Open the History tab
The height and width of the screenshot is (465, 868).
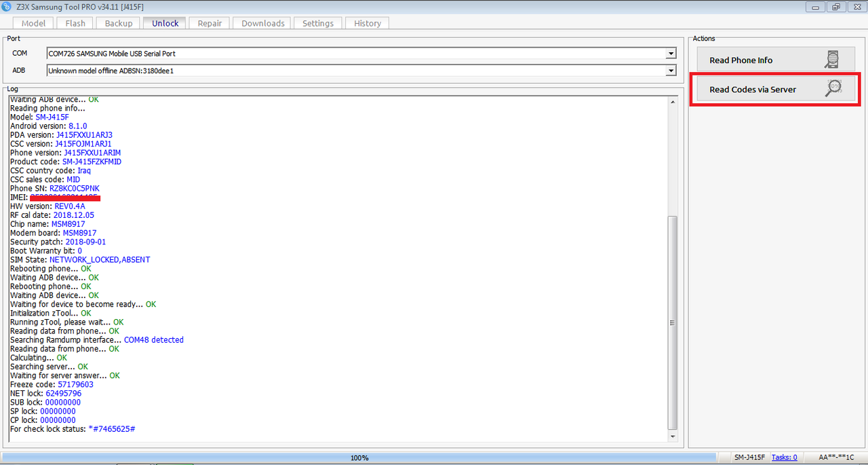point(368,23)
